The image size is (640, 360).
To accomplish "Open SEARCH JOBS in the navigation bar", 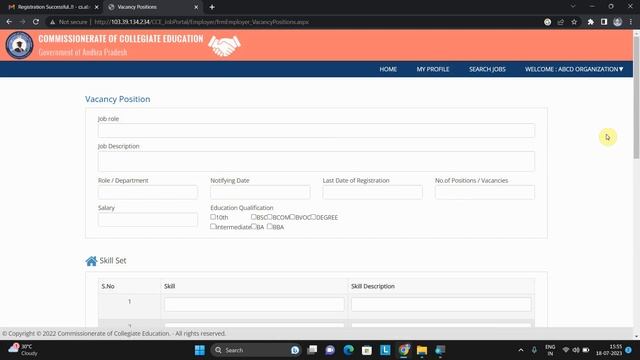I will tap(487, 69).
